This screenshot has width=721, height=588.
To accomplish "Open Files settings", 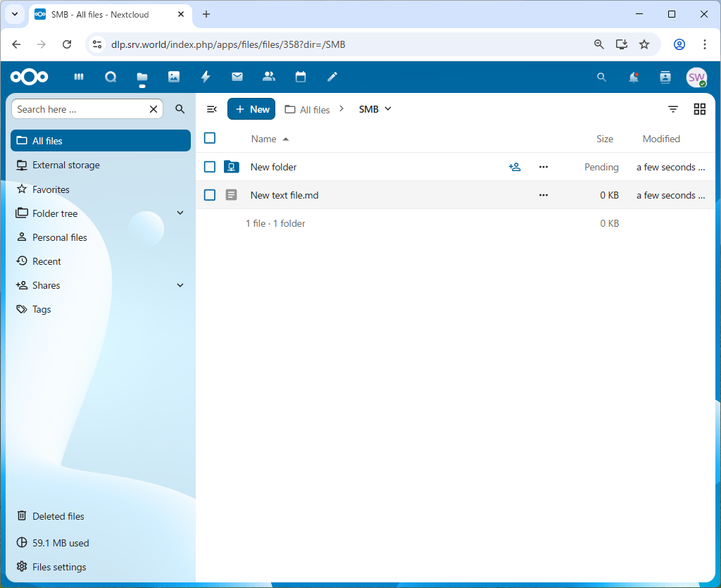I will 101,567.
